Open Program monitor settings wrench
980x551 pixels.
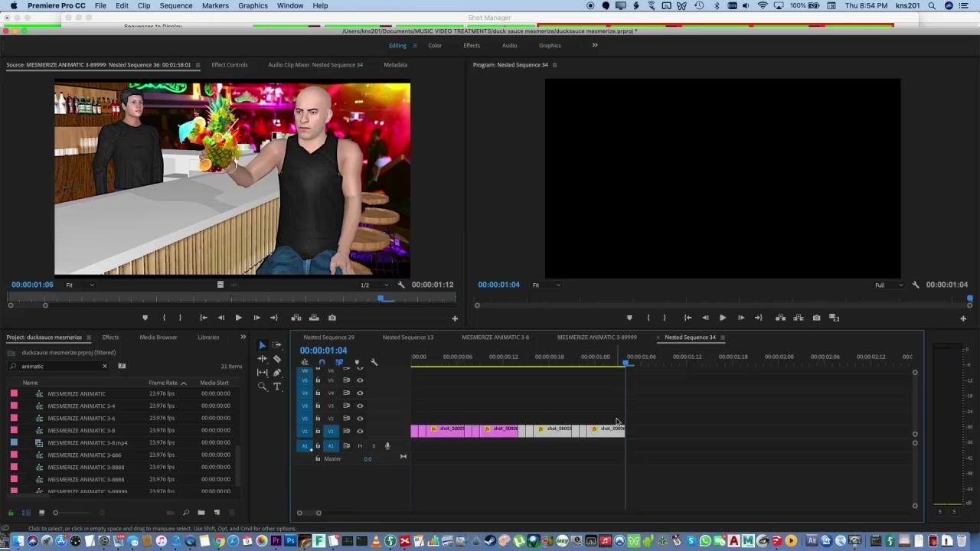(x=915, y=285)
